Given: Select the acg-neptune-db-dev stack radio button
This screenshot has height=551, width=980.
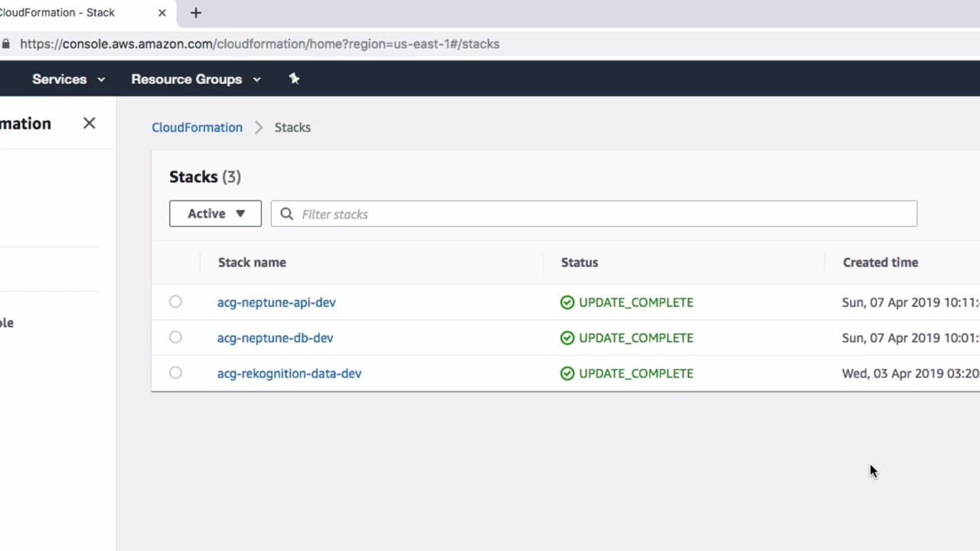Looking at the screenshot, I should coord(175,337).
